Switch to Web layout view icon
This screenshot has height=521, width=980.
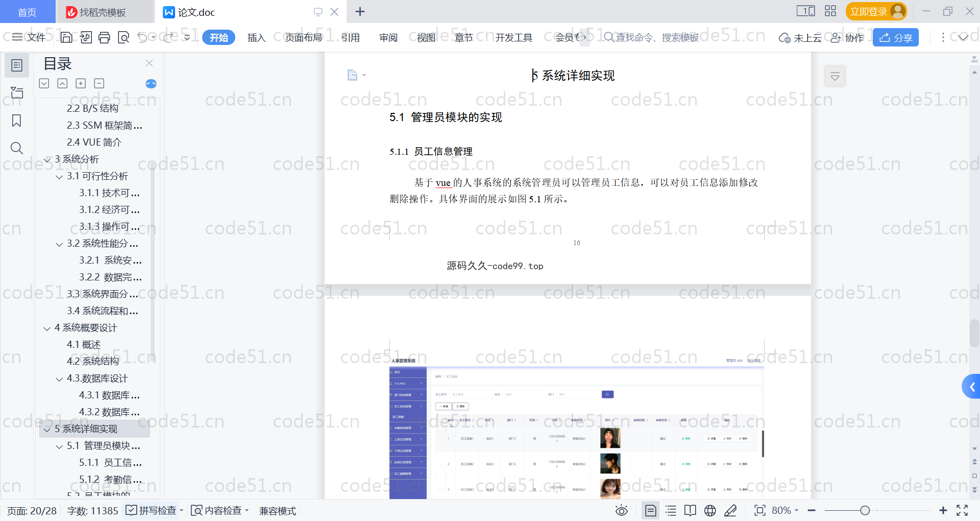[710, 510]
